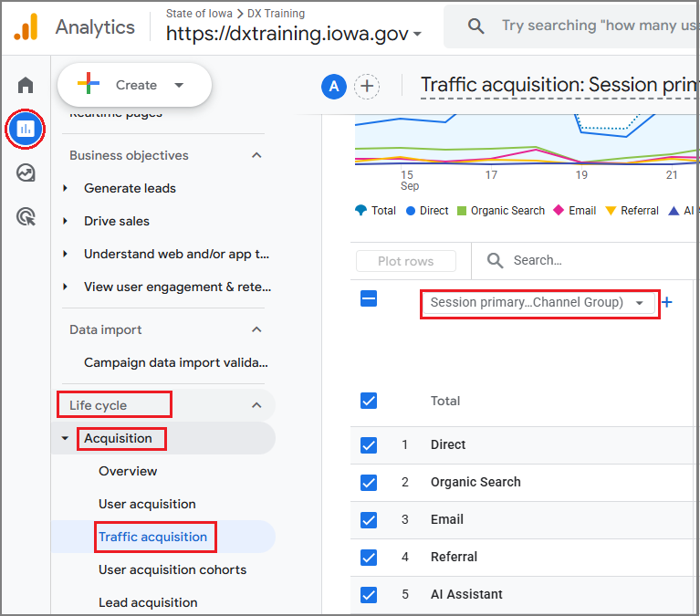Click the AI Assistant legend triangle marker
Image resolution: width=700 pixels, height=616 pixels.
674,210
